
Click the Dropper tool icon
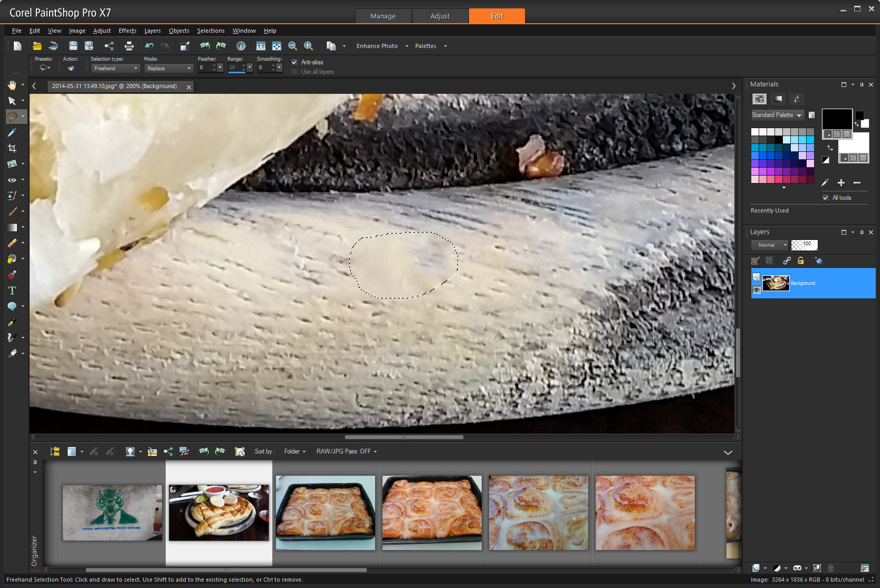click(x=12, y=132)
